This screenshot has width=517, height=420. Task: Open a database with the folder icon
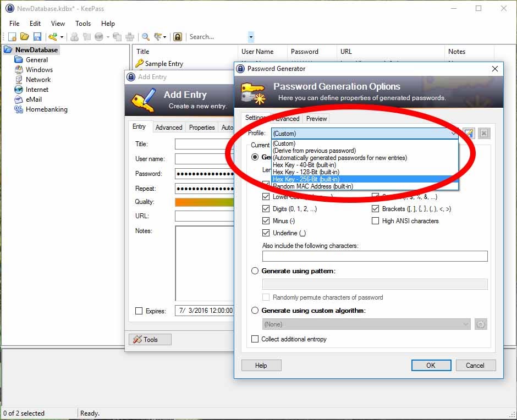click(x=24, y=37)
